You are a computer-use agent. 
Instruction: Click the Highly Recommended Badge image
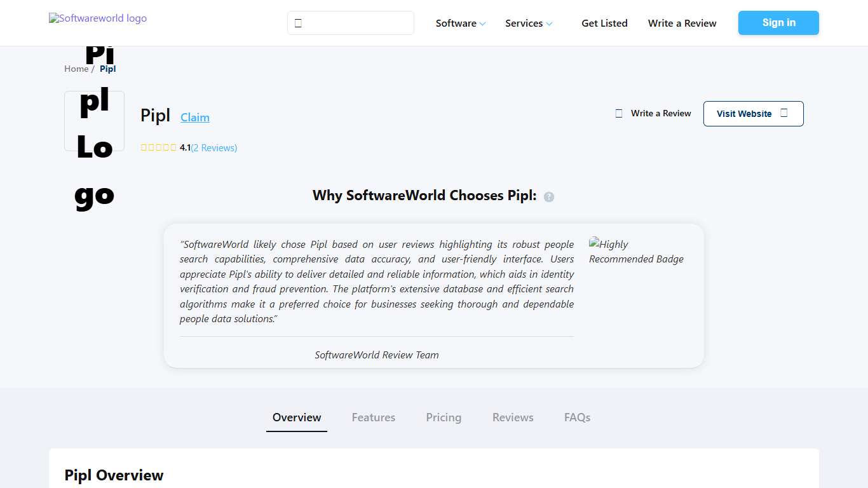[636, 252]
